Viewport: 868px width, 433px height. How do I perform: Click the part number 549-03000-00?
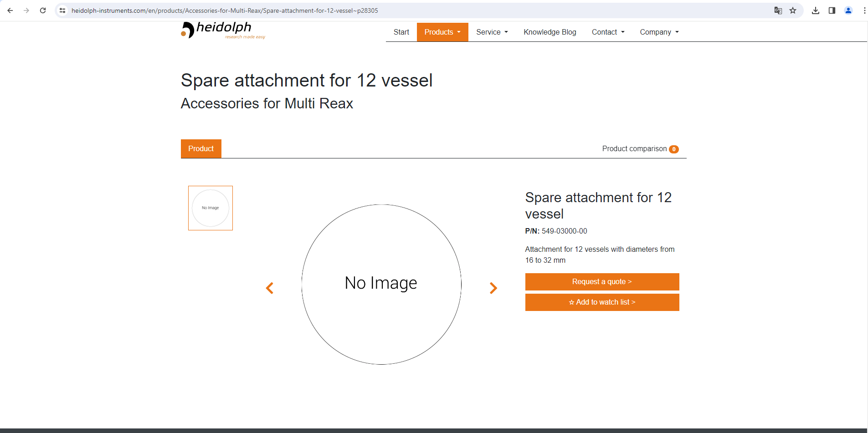coord(565,231)
